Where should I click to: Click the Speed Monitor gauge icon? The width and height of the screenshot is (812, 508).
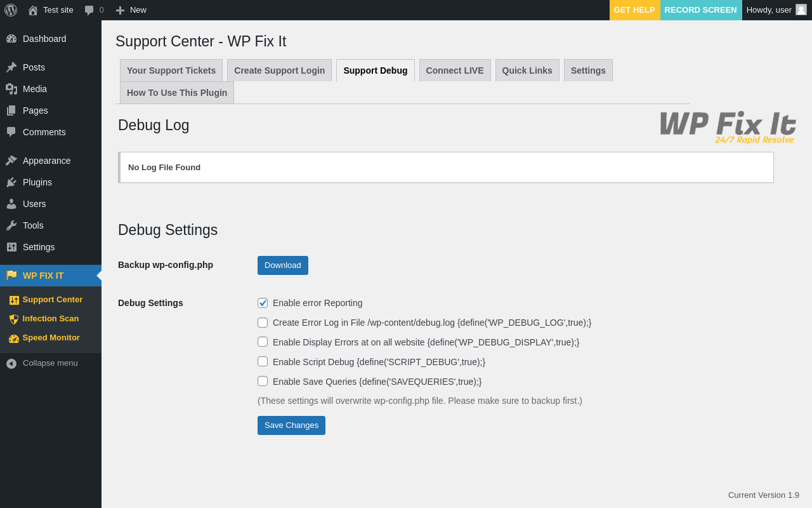[14, 338]
